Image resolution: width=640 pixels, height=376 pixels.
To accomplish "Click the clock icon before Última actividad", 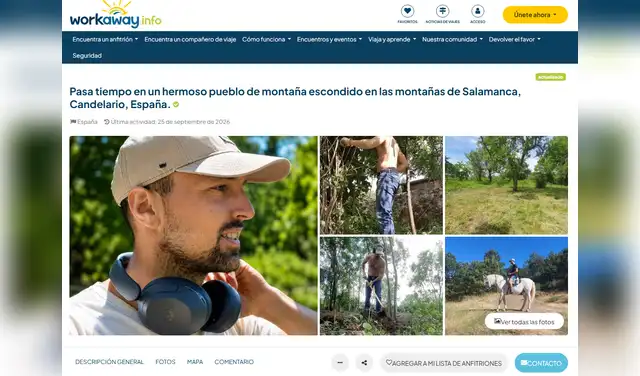I will [107, 122].
